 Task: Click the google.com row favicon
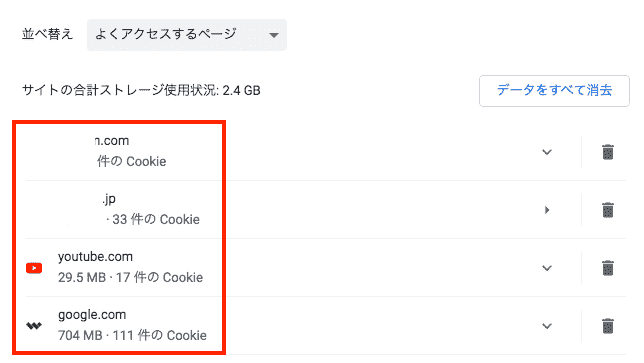(x=34, y=326)
